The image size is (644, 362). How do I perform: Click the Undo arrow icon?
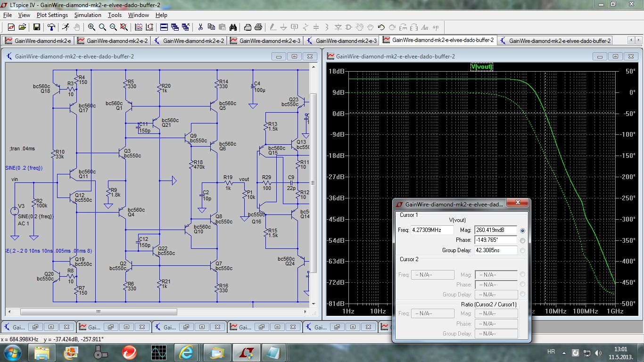click(x=381, y=27)
